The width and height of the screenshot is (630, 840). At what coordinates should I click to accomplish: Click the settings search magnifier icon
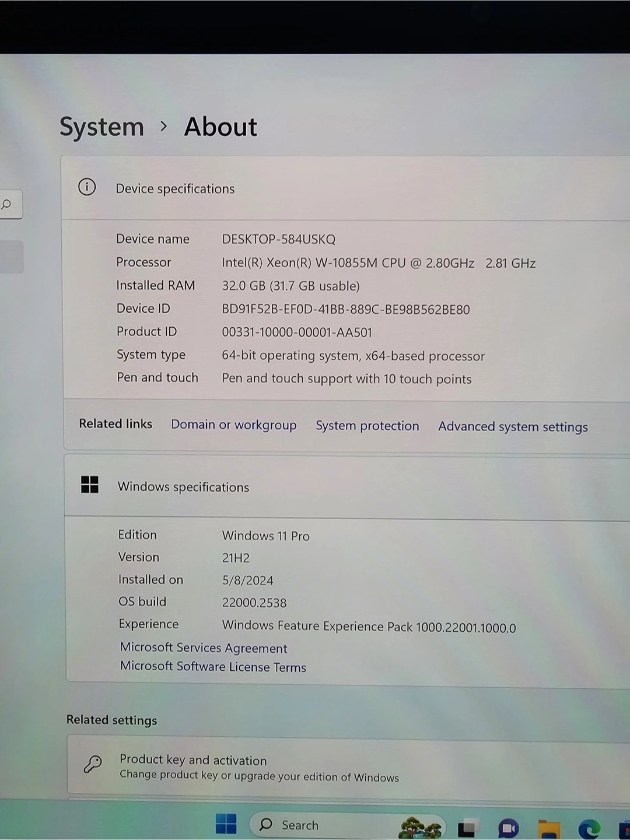click(6, 204)
